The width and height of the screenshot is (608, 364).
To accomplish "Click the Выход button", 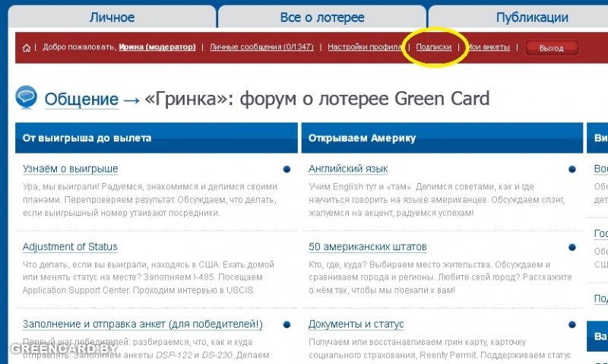I will tap(552, 48).
